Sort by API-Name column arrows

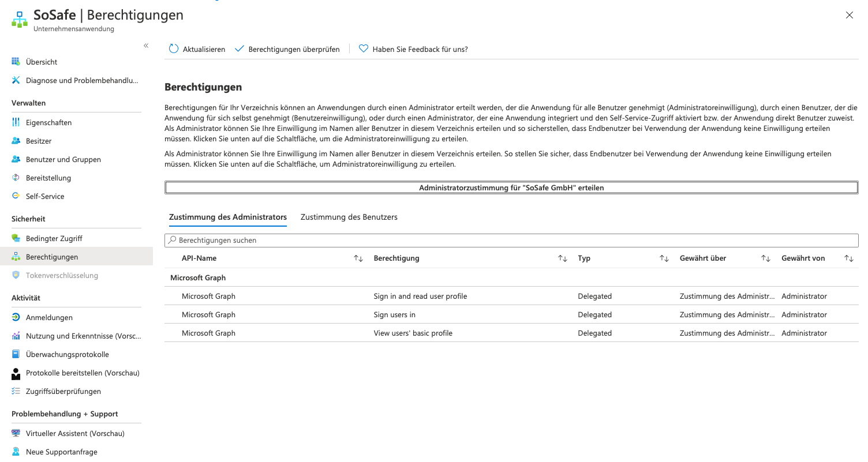358,258
